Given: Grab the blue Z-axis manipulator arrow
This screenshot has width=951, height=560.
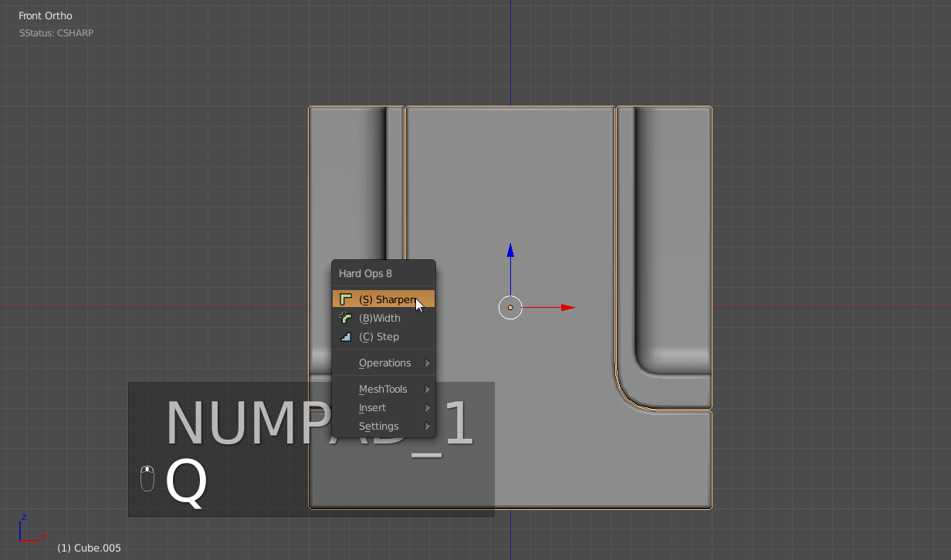Looking at the screenshot, I should coord(510,251).
